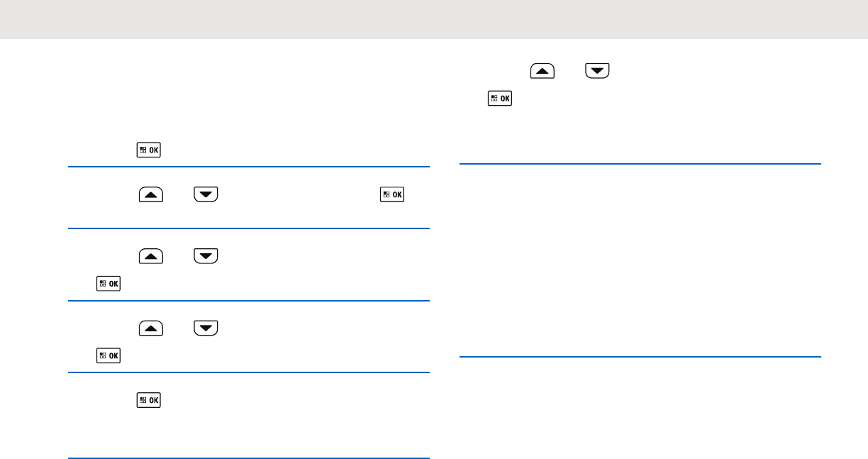The width and height of the screenshot is (868, 459).
Task: Click the OK button icon in the right column
Action: (499, 99)
